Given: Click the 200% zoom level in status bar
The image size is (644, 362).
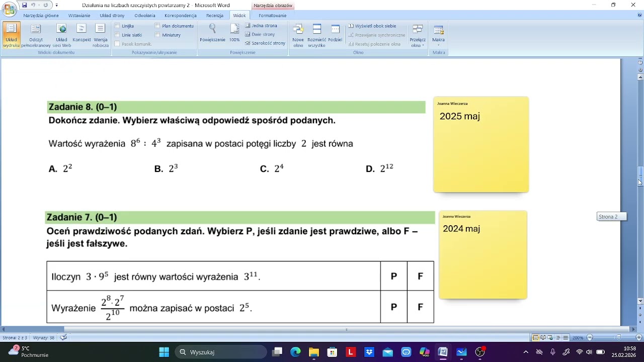Looking at the screenshot, I should 578,338.
